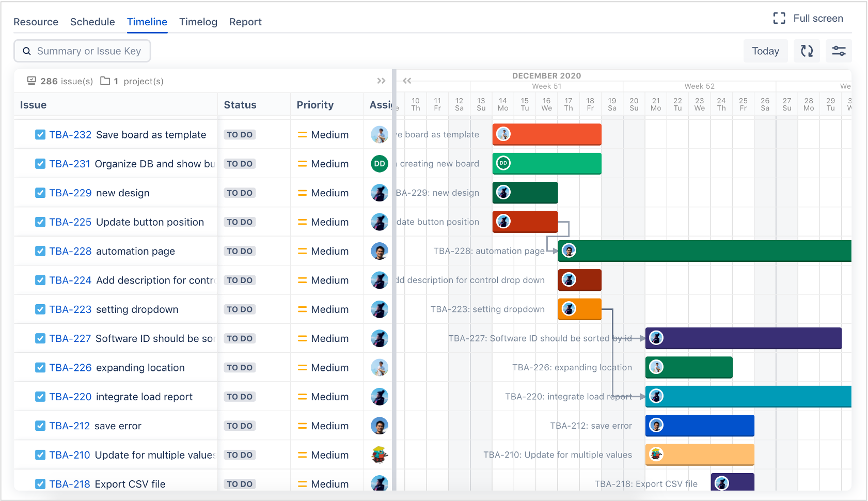Click the issues count icon

pyautogui.click(x=32, y=81)
